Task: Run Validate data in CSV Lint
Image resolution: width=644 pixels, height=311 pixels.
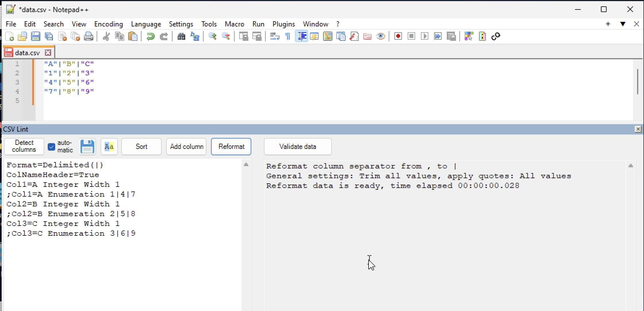Action: [298, 147]
